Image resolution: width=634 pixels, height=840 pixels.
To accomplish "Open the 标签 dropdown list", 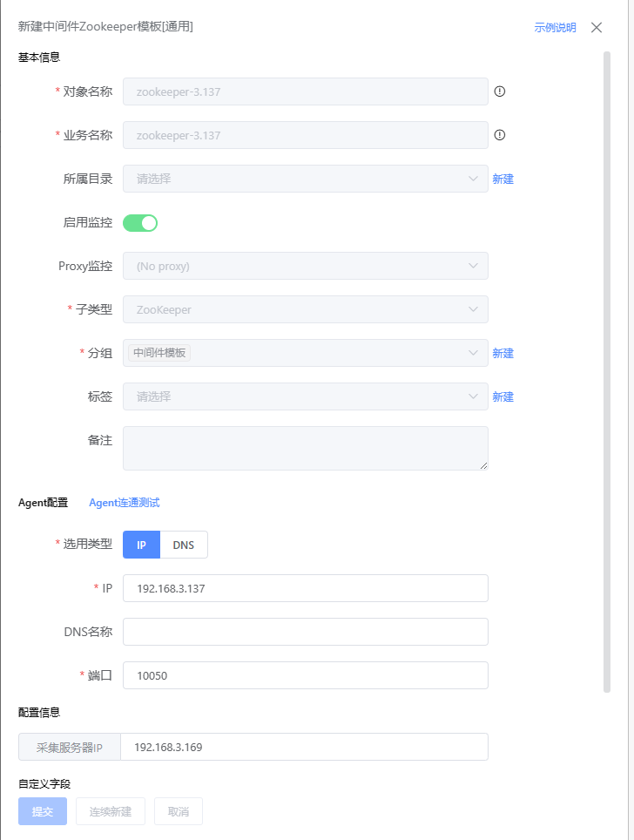I will click(305, 396).
